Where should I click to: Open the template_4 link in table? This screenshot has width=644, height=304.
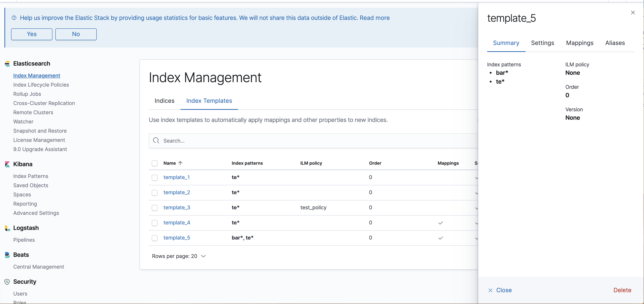[176, 223]
